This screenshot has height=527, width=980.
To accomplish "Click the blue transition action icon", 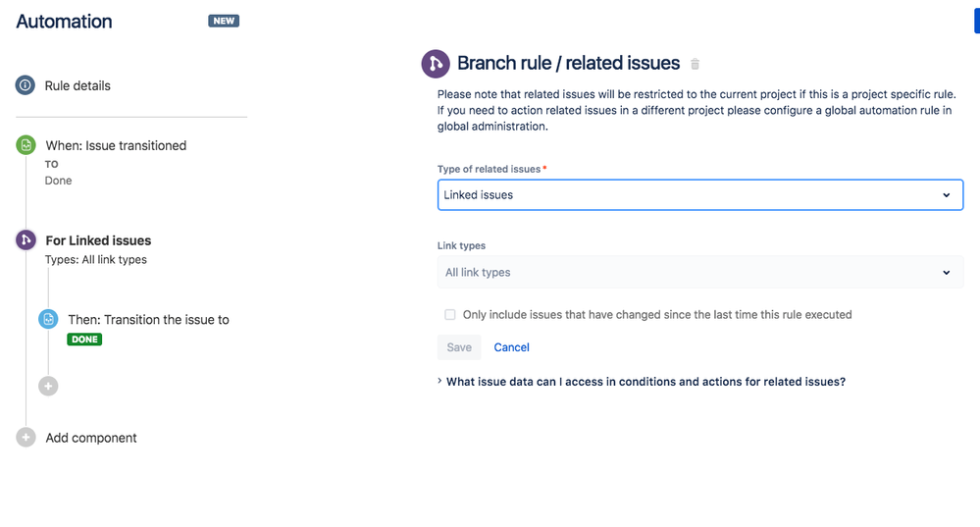I will (x=48, y=319).
